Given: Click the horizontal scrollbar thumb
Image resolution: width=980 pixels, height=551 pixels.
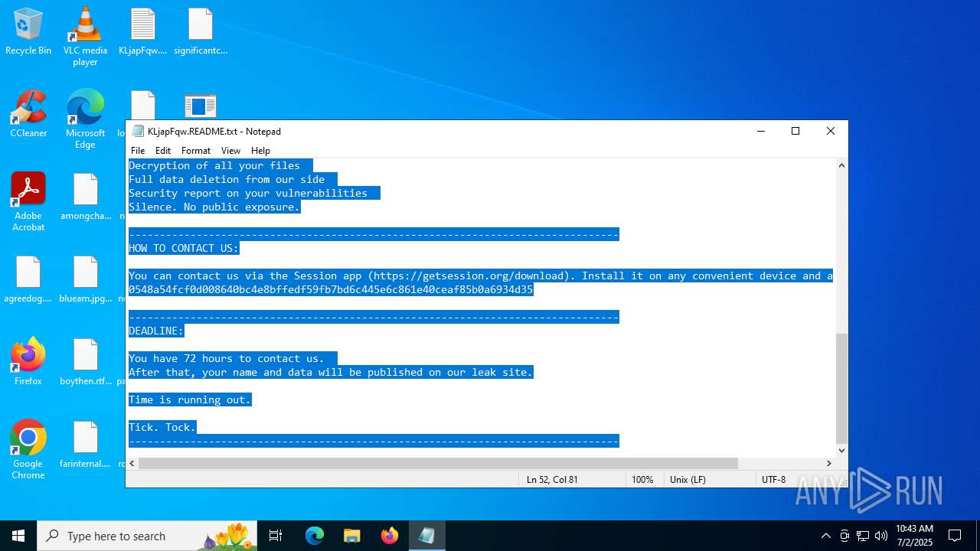Looking at the screenshot, I should (438, 463).
